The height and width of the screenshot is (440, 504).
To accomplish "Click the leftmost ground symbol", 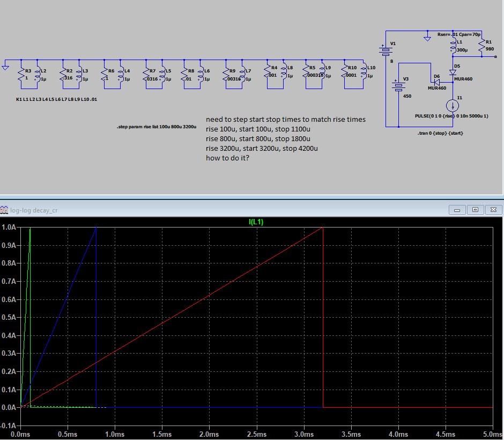I will pos(5,67).
